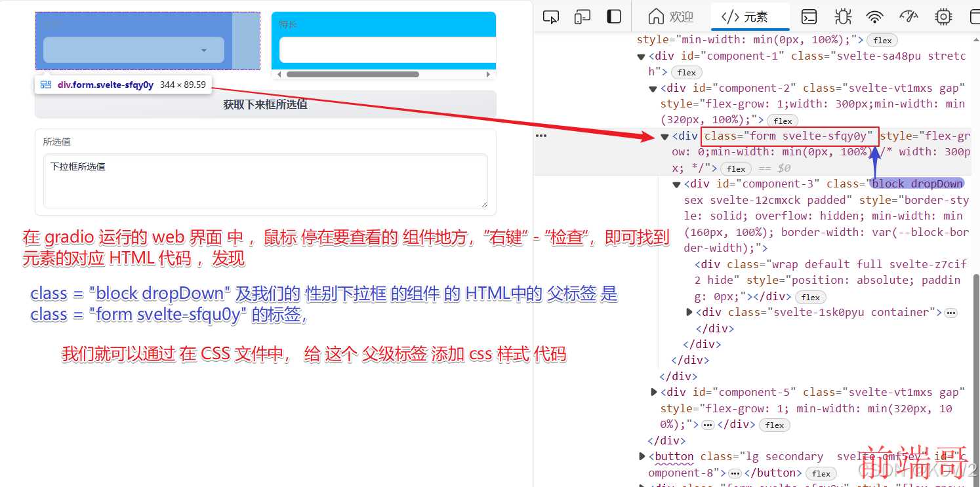The width and height of the screenshot is (980, 487).
Task: Toggle flex badge above the component-1 row
Action: click(882, 40)
